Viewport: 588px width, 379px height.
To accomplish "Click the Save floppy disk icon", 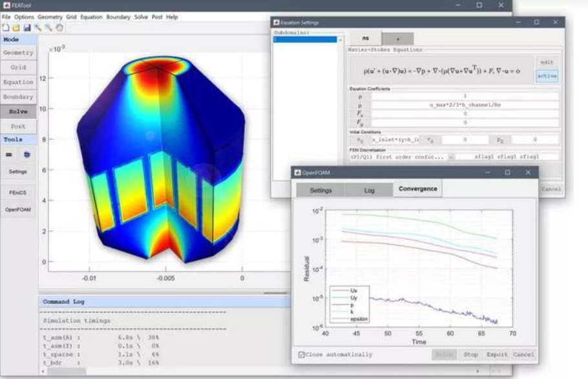I will click(x=27, y=28).
